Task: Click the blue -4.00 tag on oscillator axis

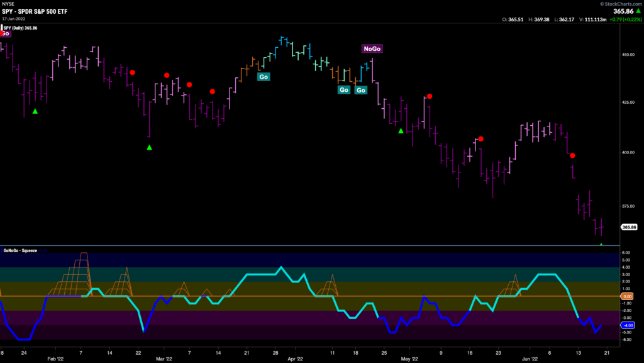Action: coord(627,325)
